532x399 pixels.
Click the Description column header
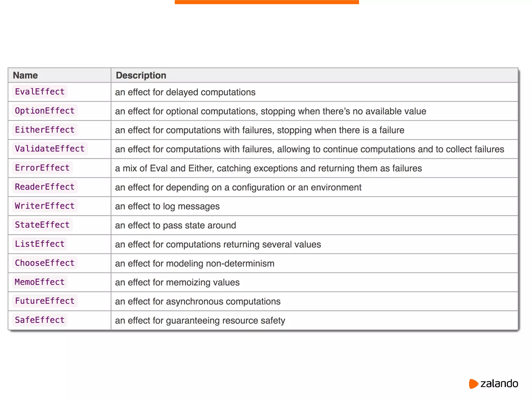click(141, 75)
